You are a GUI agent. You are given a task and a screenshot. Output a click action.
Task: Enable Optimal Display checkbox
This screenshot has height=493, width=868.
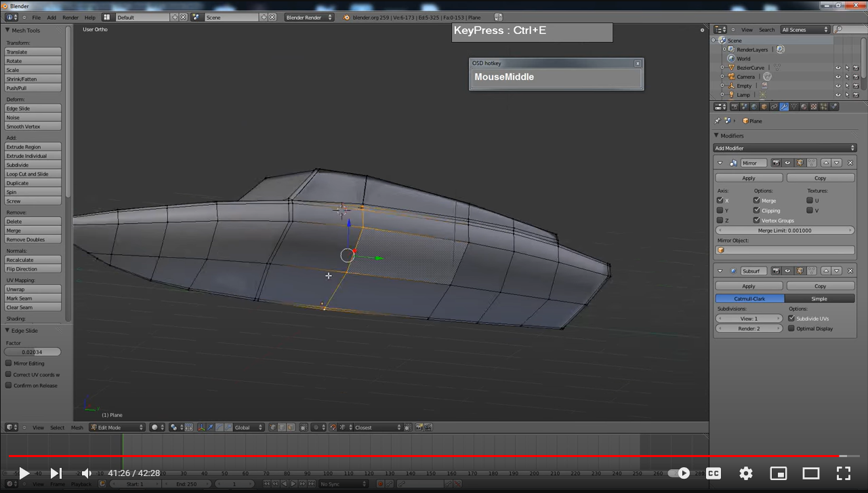coord(791,328)
